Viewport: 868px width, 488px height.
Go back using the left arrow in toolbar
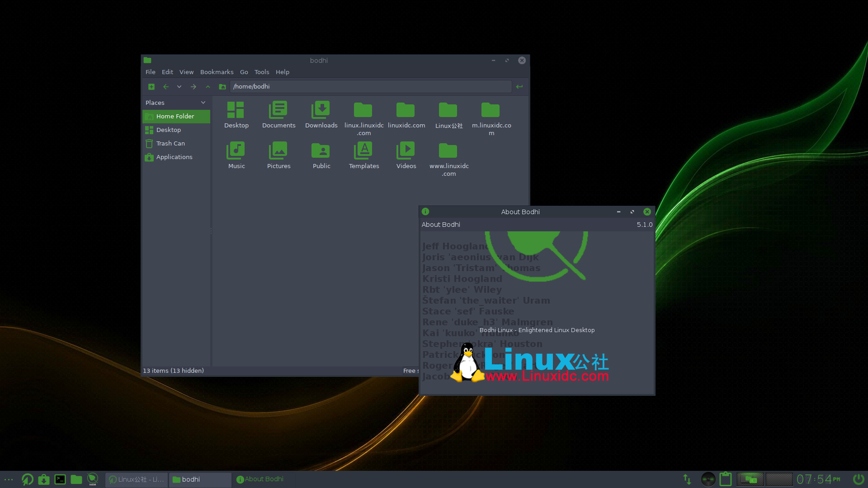(x=166, y=87)
